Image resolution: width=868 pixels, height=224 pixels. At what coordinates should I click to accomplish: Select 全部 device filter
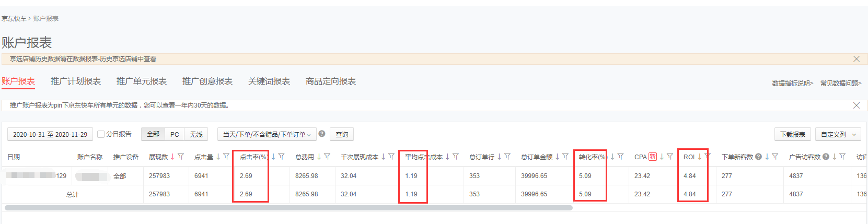point(153,134)
